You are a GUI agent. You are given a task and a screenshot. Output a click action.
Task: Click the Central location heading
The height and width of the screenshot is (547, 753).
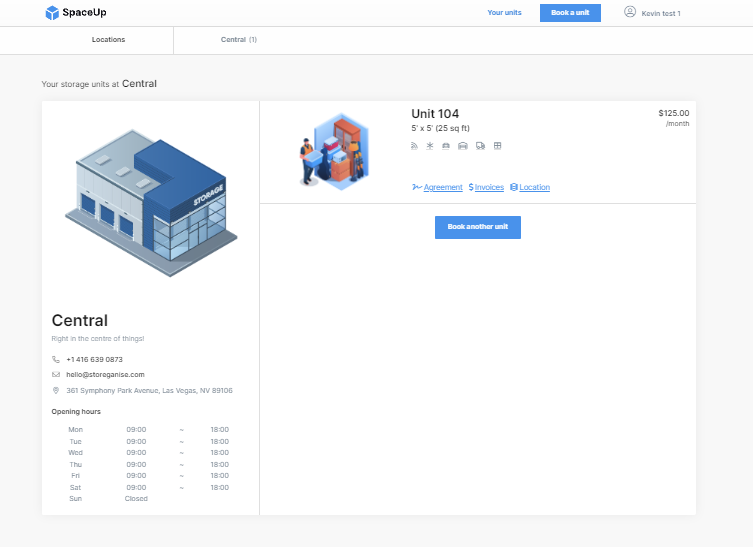click(80, 320)
